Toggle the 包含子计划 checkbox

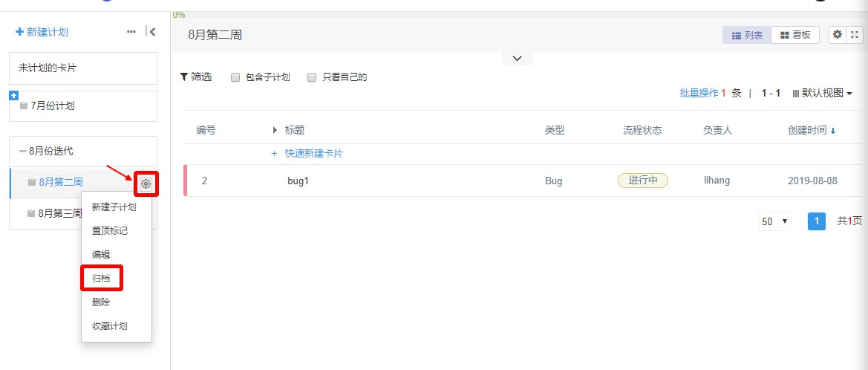[235, 77]
